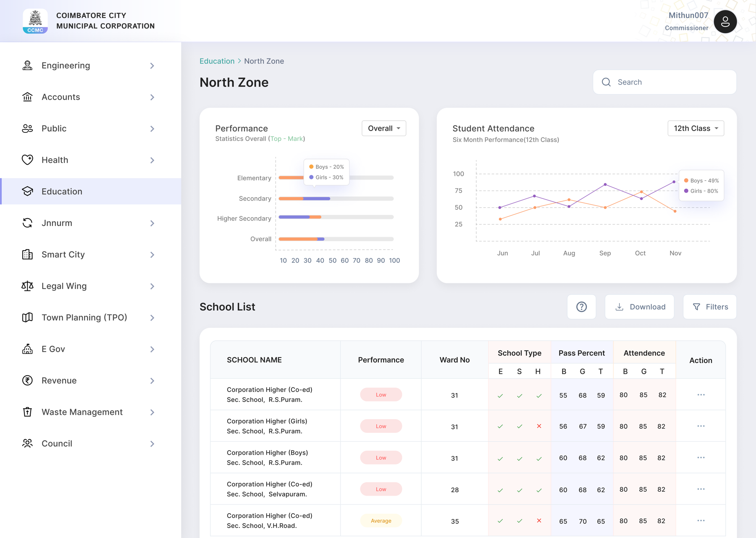
Task: Click the Corporation Higher (Girls) school name
Action: pos(267,426)
